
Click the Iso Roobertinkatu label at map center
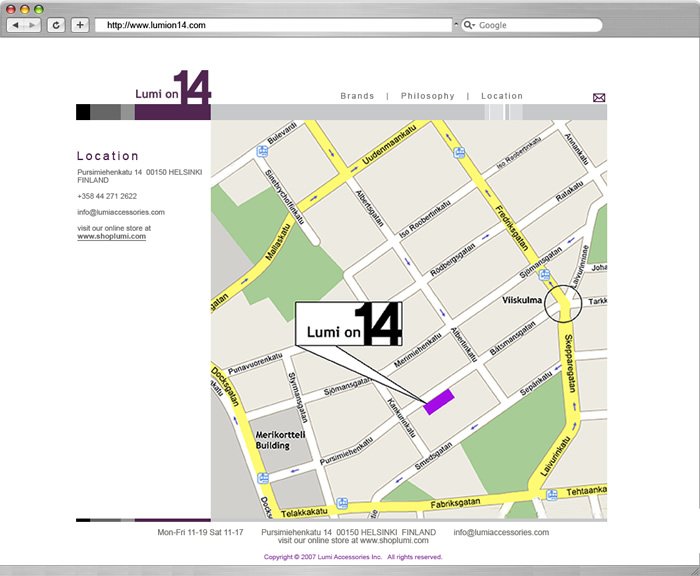tap(425, 219)
